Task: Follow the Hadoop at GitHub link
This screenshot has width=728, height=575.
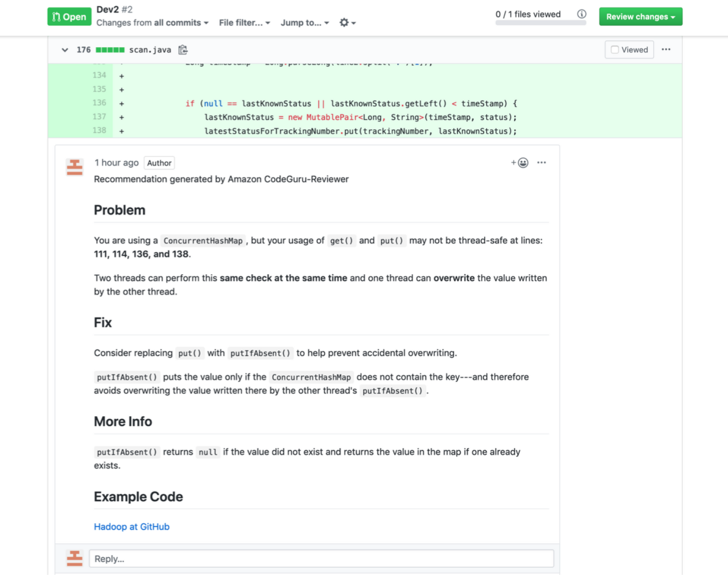Action: [132, 527]
